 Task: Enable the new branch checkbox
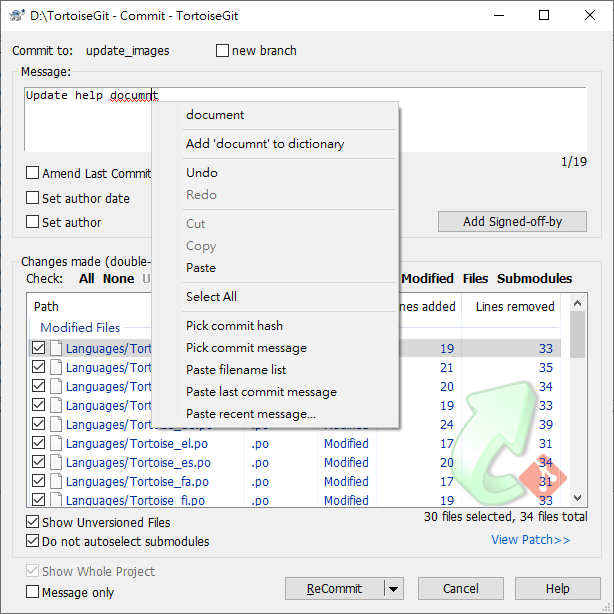223,51
